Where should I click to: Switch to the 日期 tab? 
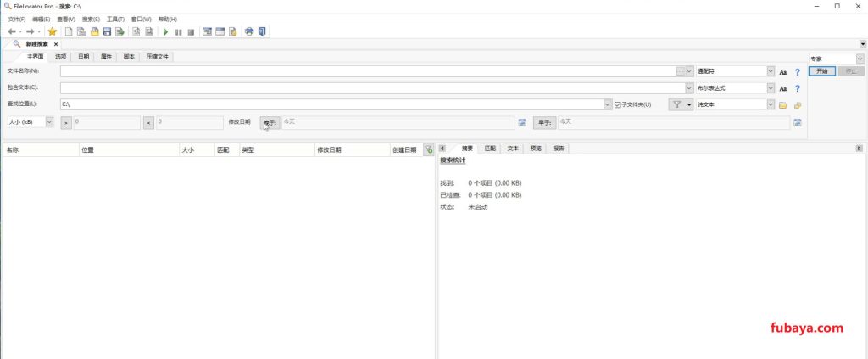(x=83, y=57)
